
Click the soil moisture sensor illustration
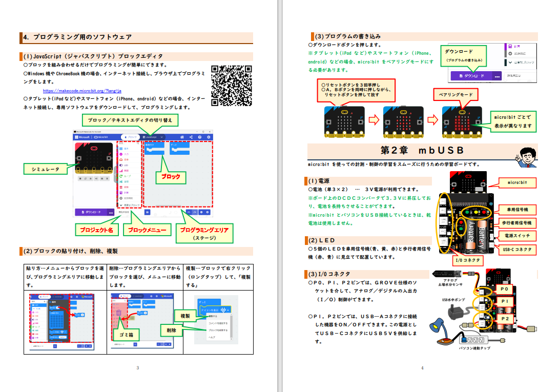(447, 274)
